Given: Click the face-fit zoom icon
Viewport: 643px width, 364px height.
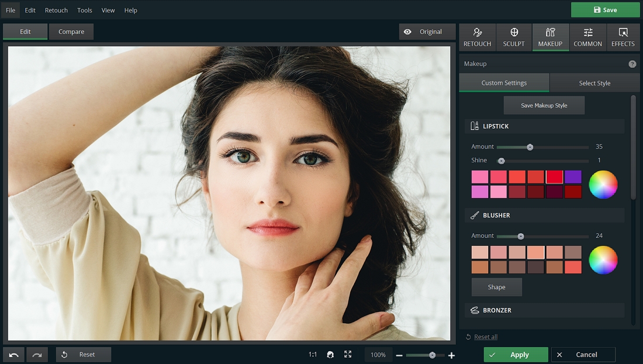Looking at the screenshot, I should point(330,355).
